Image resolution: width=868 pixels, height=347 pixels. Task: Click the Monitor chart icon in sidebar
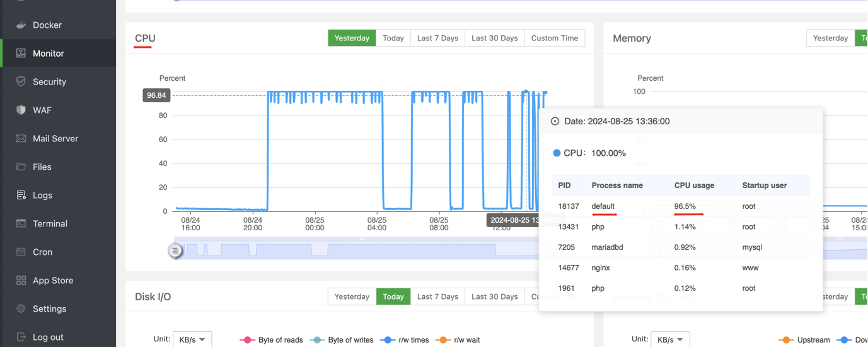21,54
